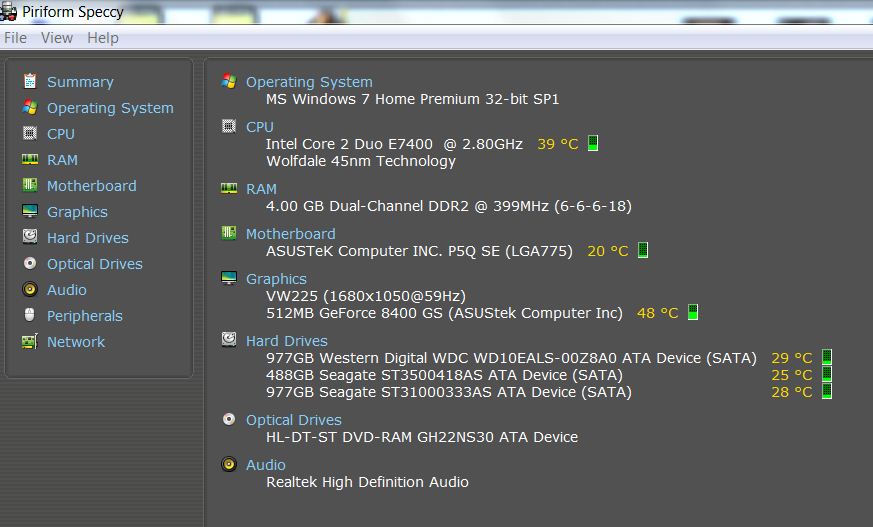The image size is (873, 527).
Task: Select Summary in the sidebar
Action: [x=80, y=82]
